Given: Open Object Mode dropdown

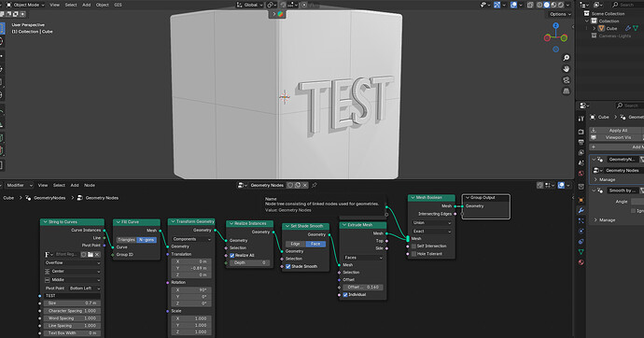Looking at the screenshot, I should [25, 5].
